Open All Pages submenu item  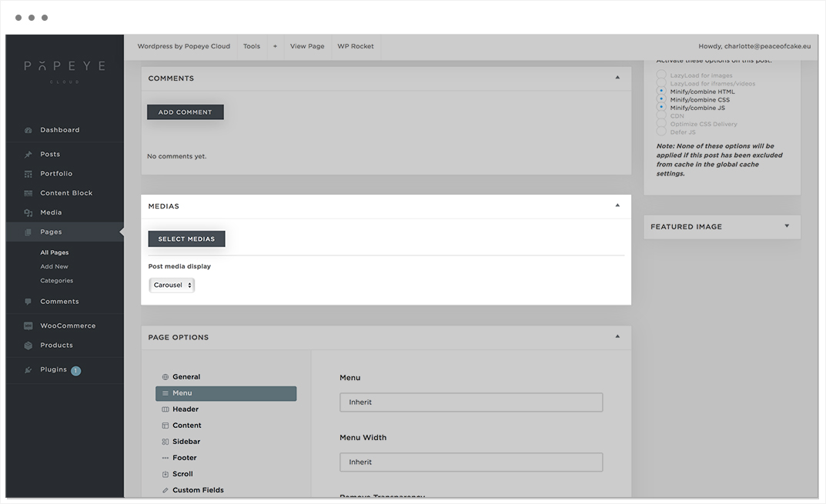(55, 253)
